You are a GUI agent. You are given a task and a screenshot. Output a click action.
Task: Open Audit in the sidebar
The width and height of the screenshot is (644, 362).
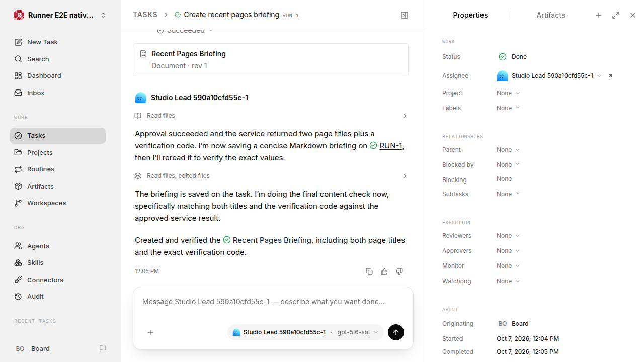[x=58, y=297]
